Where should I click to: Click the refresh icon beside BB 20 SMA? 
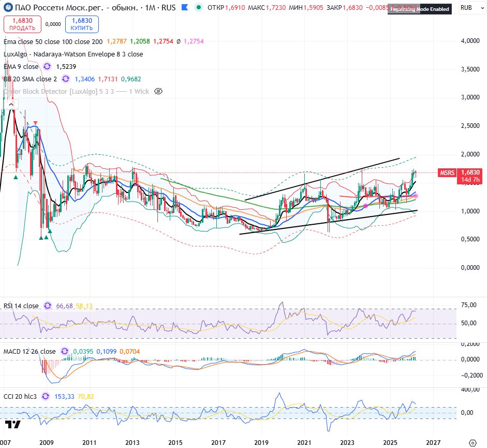tap(66, 79)
